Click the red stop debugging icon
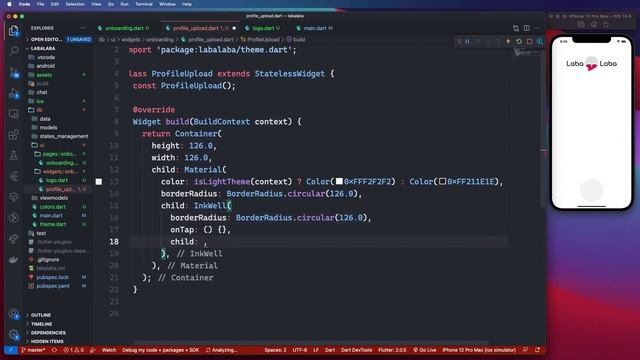This screenshot has width=640, height=360. (529, 42)
